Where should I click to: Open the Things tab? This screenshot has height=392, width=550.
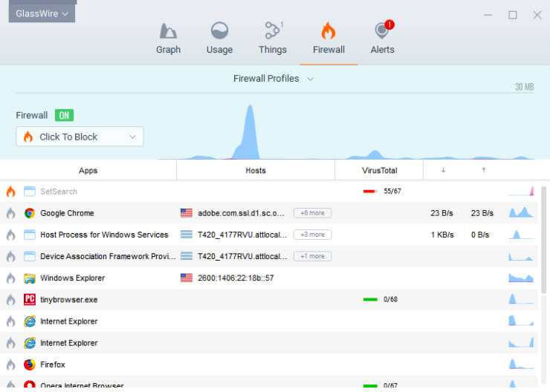[273, 38]
